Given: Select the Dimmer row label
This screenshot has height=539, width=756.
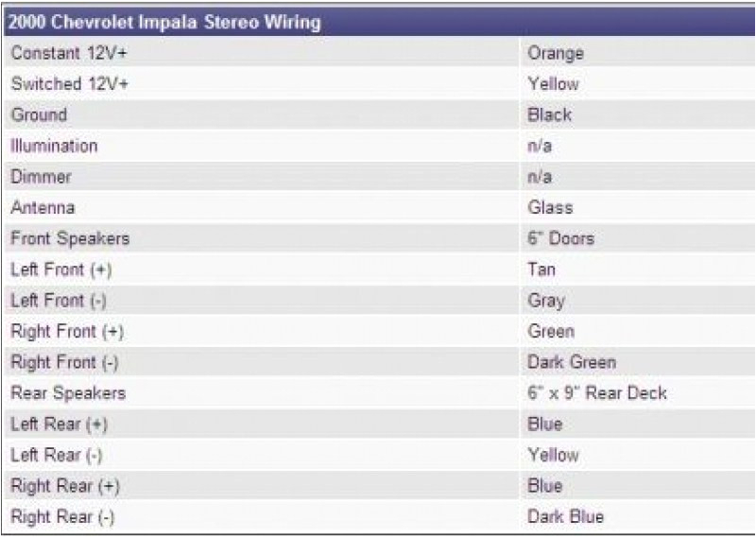Looking at the screenshot, I should [41, 177].
